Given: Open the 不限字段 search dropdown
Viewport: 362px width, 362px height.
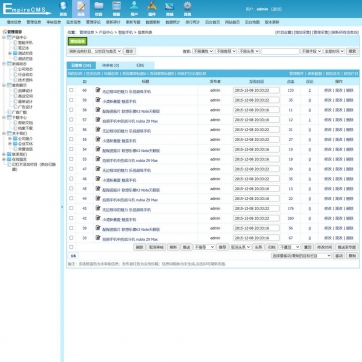Looking at the screenshot, I should click(311, 51).
